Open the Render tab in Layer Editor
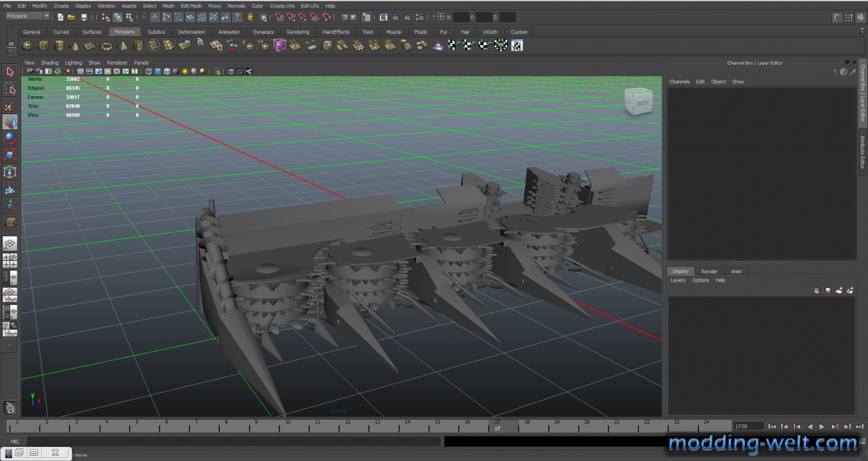The width and height of the screenshot is (868, 461). point(709,272)
